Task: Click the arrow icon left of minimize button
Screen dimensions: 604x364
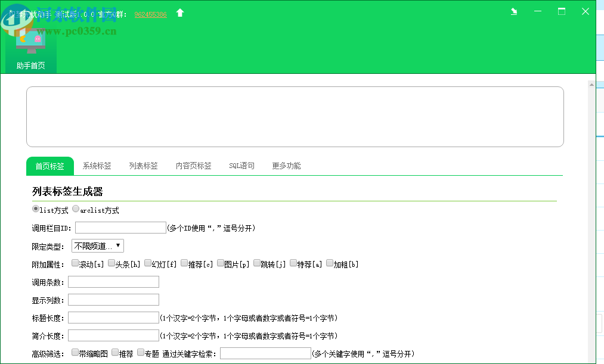Action: click(x=513, y=11)
